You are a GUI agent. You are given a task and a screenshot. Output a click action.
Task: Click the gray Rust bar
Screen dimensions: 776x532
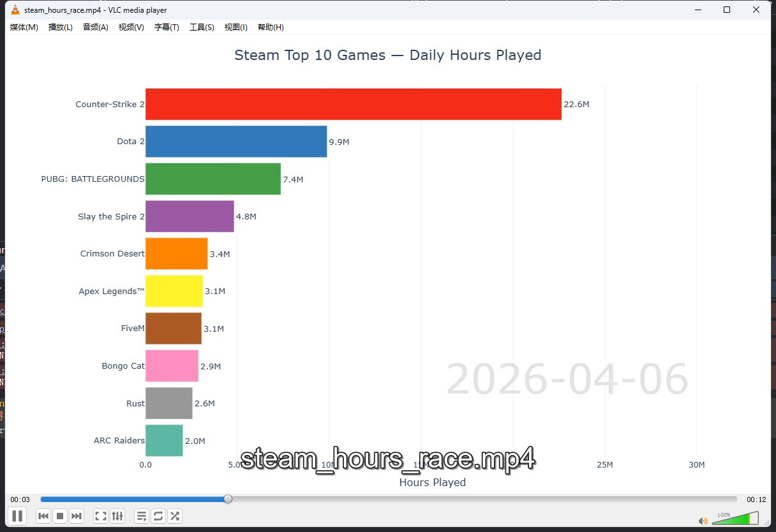169,403
